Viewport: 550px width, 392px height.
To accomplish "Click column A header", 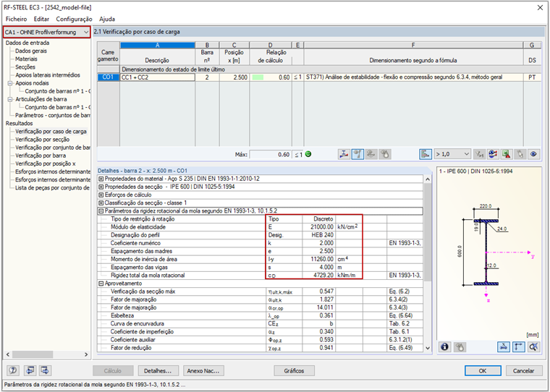I will [158, 45].
